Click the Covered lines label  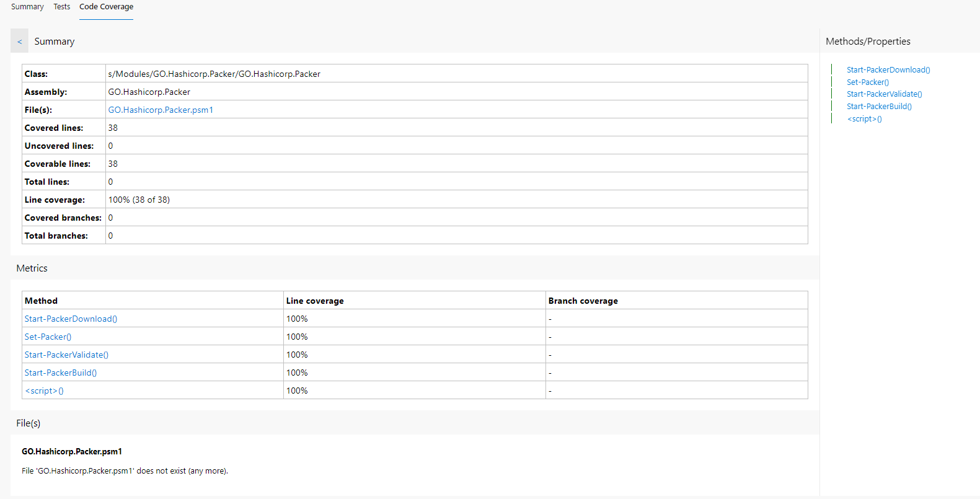pyautogui.click(x=54, y=128)
